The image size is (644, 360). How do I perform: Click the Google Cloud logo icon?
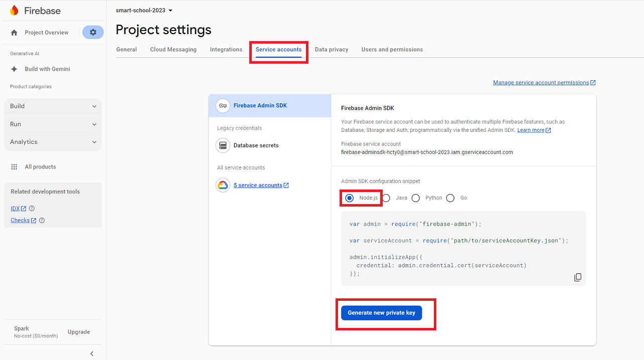point(223,185)
